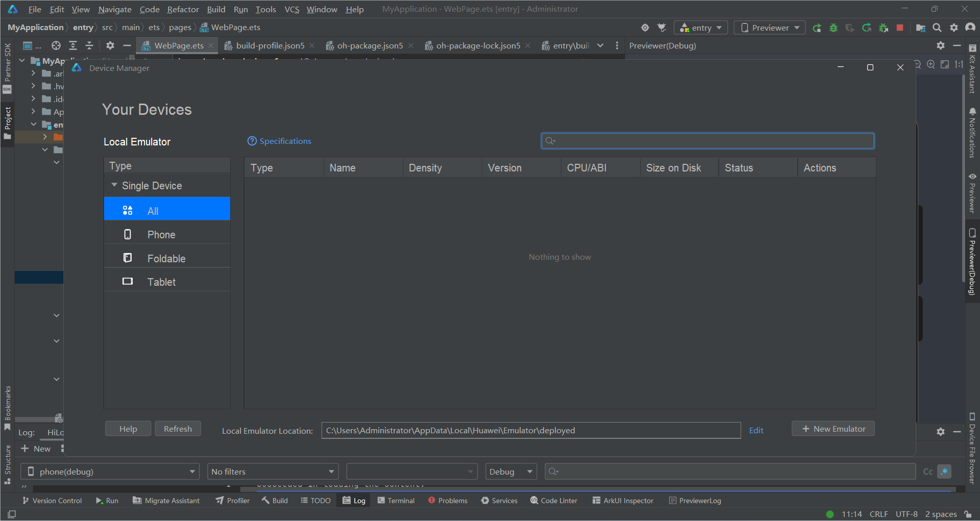This screenshot has width=980, height=521.
Task: Open IDE settings gear icon in top toolbar
Action: coord(953,28)
